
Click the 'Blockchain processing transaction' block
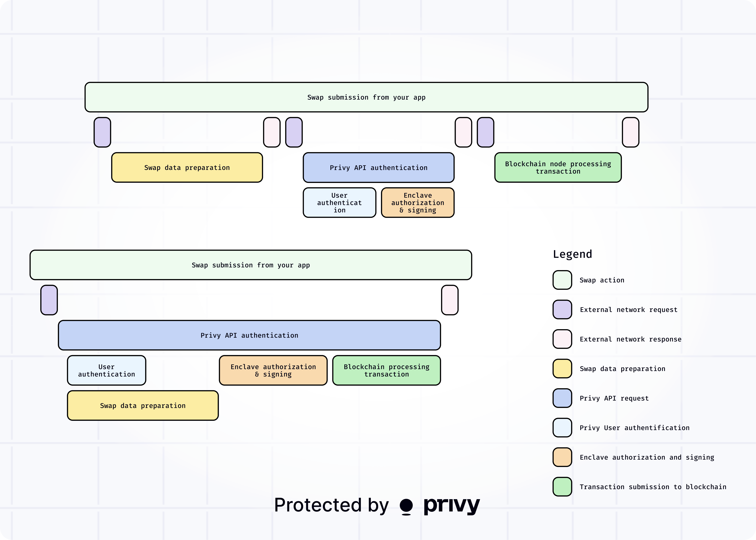coord(386,370)
